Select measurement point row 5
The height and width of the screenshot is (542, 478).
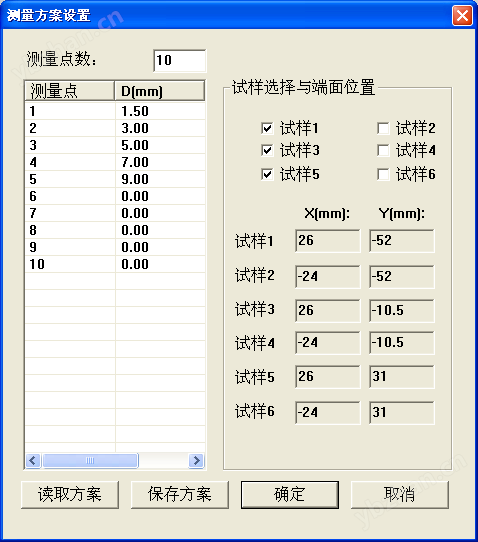(x=115, y=179)
